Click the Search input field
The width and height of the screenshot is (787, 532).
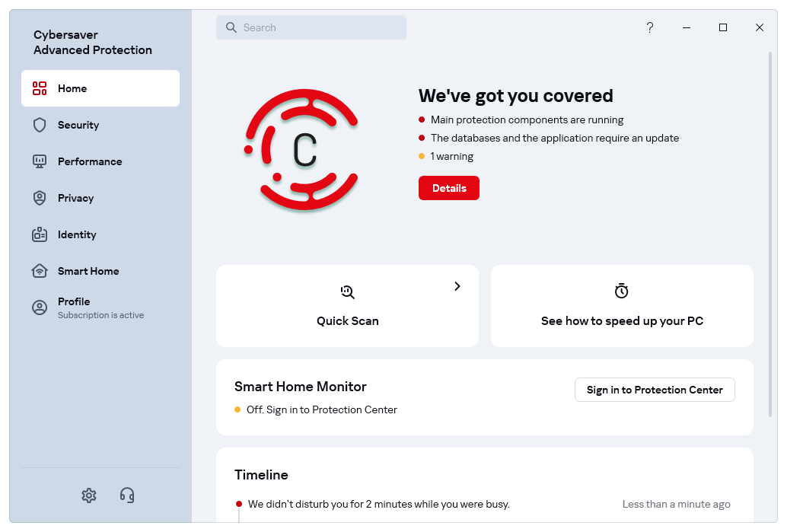click(311, 27)
